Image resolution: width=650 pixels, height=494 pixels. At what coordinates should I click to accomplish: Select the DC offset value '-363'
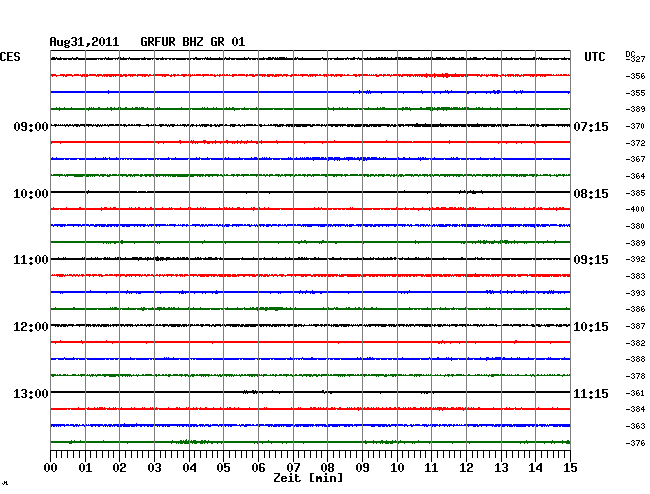click(x=635, y=426)
